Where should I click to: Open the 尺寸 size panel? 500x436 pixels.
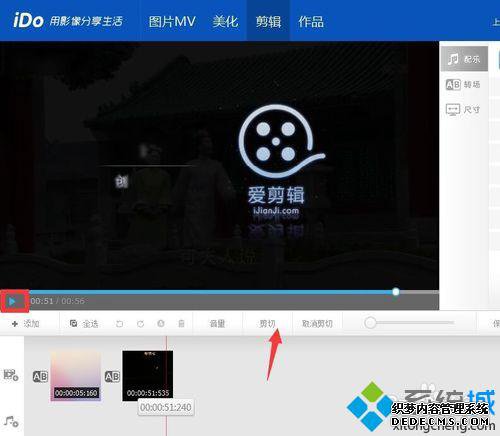tap(463, 109)
